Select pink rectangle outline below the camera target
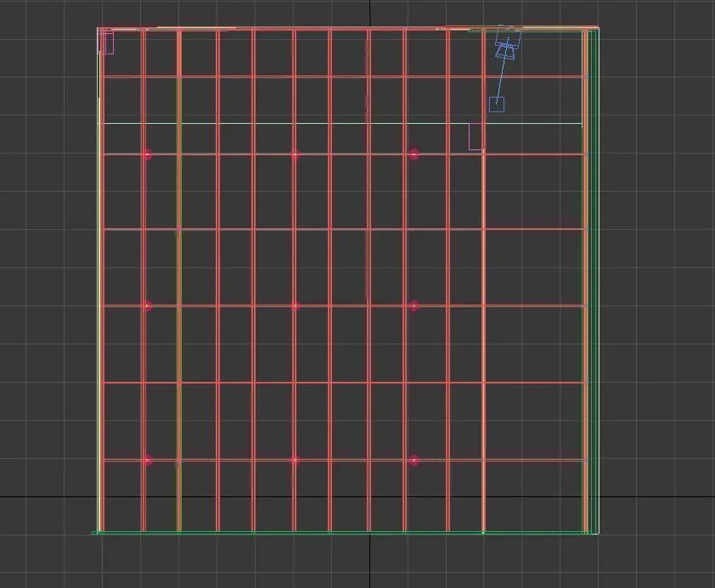The height and width of the screenshot is (588, 715). 476,137
